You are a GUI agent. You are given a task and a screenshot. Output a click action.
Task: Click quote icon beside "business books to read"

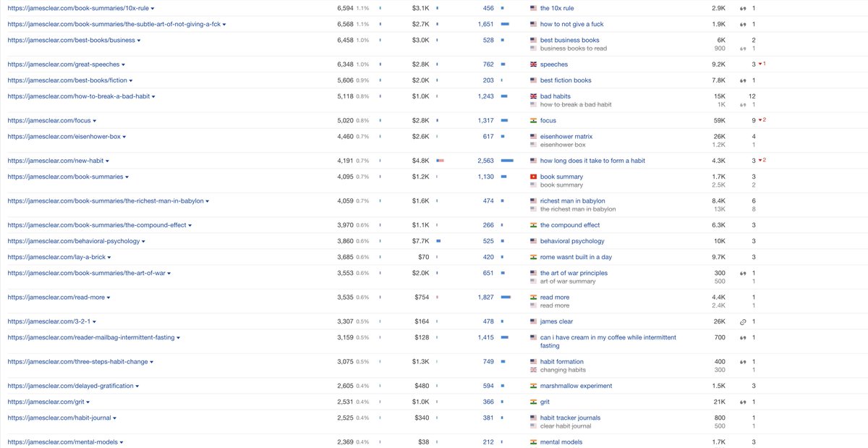(742, 48)
